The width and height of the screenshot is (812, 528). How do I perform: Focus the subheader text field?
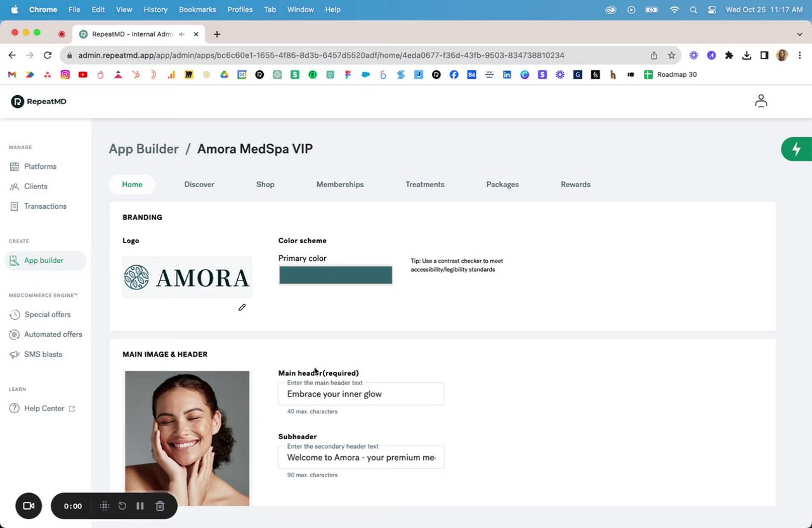tap(361, 458)
